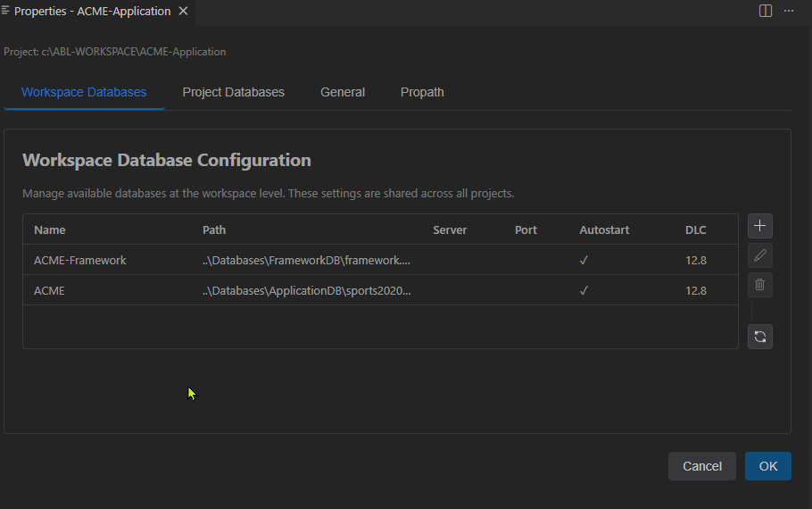
Task: Click the delete trash icon
Action: (x=759, y=285)
